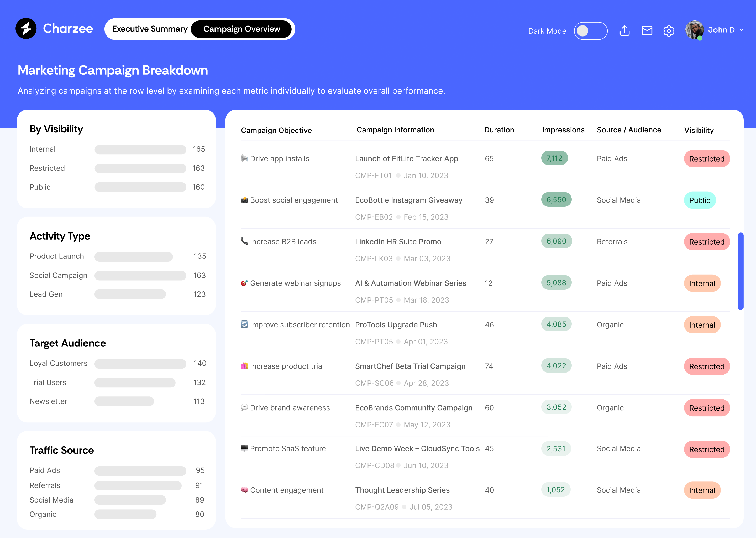Click brain icon beside Content engagement
The image size is (756, 538).
pyautogui.click(x=244, y=490)
